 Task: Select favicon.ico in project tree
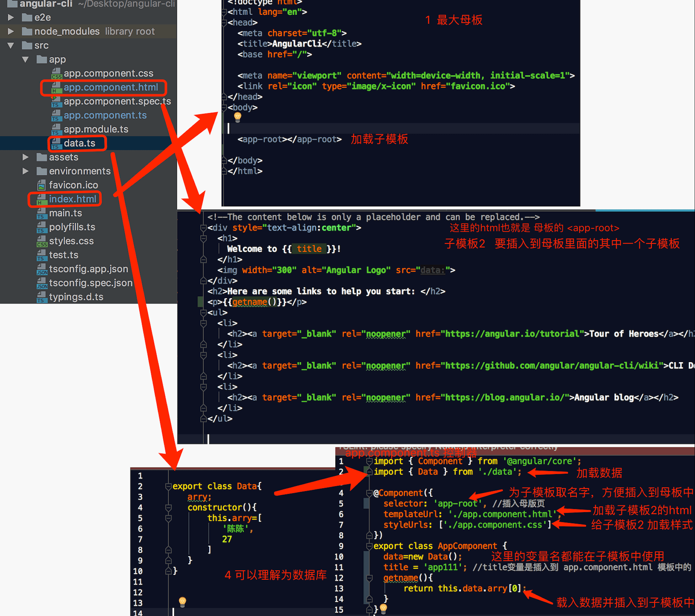point(74,185)
